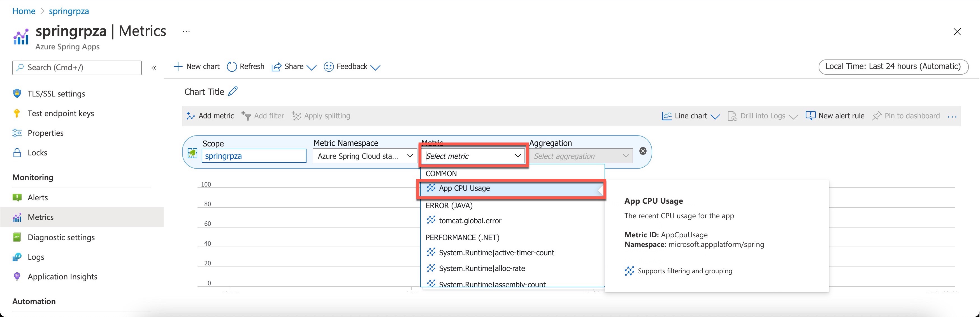Image resolution: width=980 pixels, height=317 pixels.
Task: Select App CPU Usage metric option
Action: 464,188
